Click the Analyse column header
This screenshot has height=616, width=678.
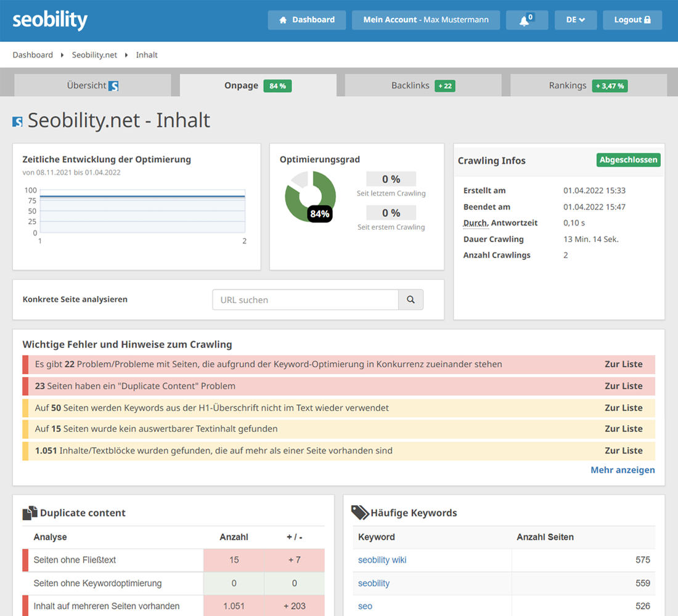click(50, 537)
